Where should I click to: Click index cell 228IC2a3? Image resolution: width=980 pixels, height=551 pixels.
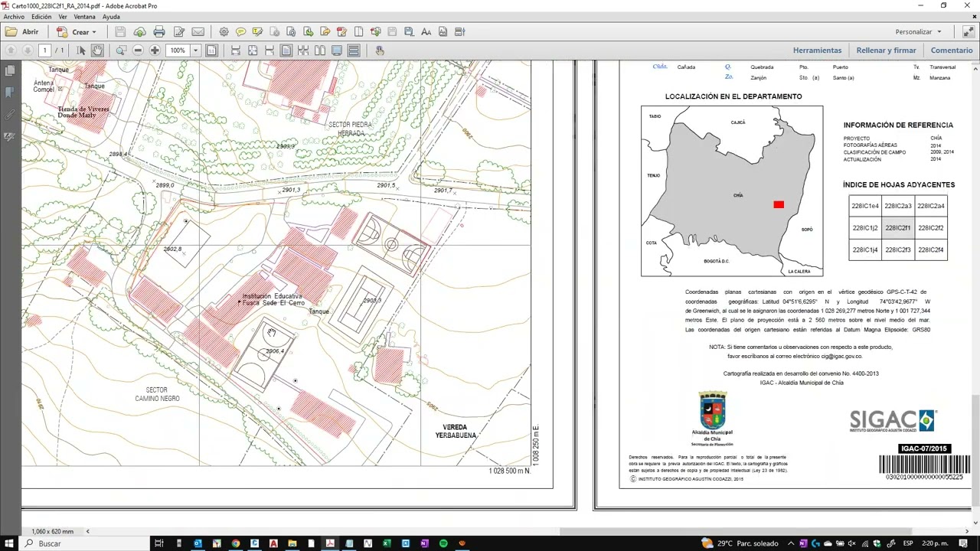click(x=897, y=206)
